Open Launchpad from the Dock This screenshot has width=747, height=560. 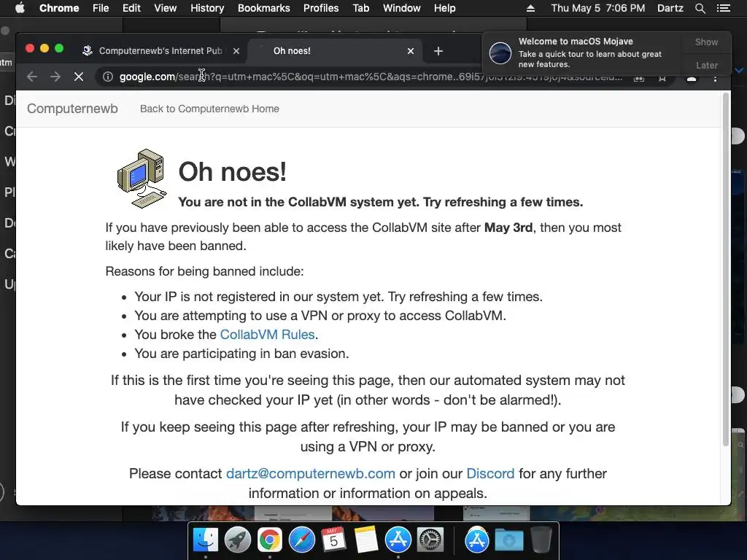tap(238, 540)
